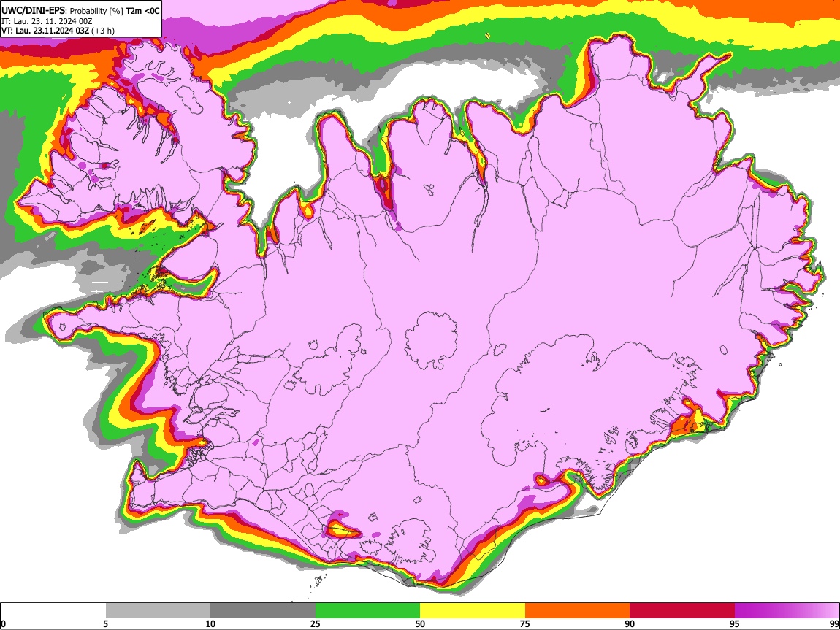The height and width of the screenshot is (630, 840).
Task: Click the legend tick label '99'
Action: [x=834, y=623]
